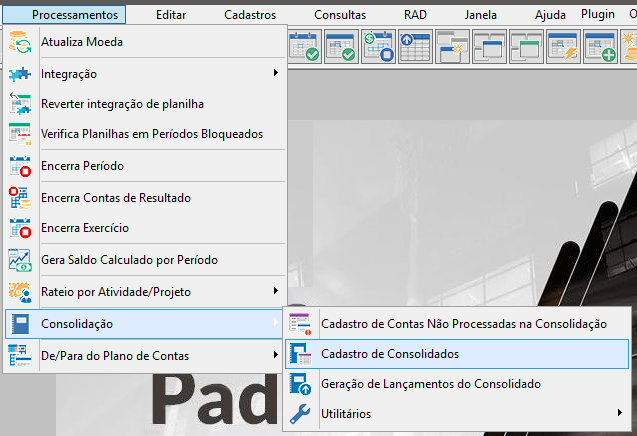Expand the Utilitários submenu arrow

coord(620,413)
